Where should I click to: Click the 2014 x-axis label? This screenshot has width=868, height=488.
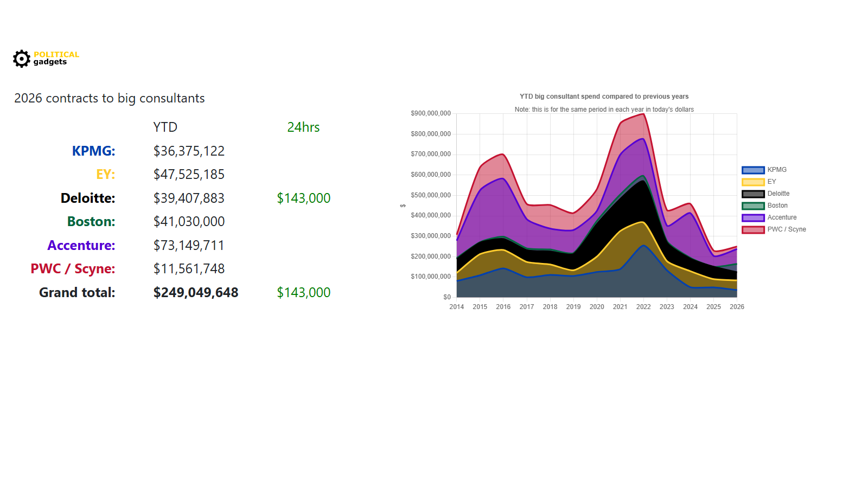456,307
